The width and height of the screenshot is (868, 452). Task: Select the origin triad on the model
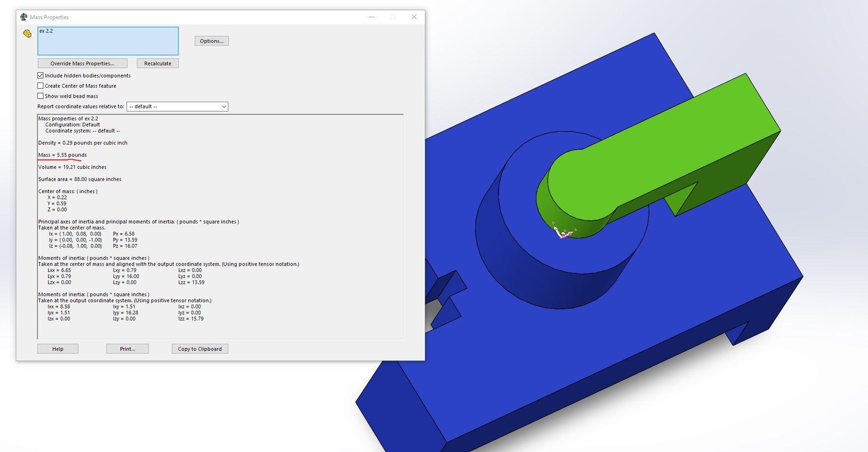[x=563, y=231]
